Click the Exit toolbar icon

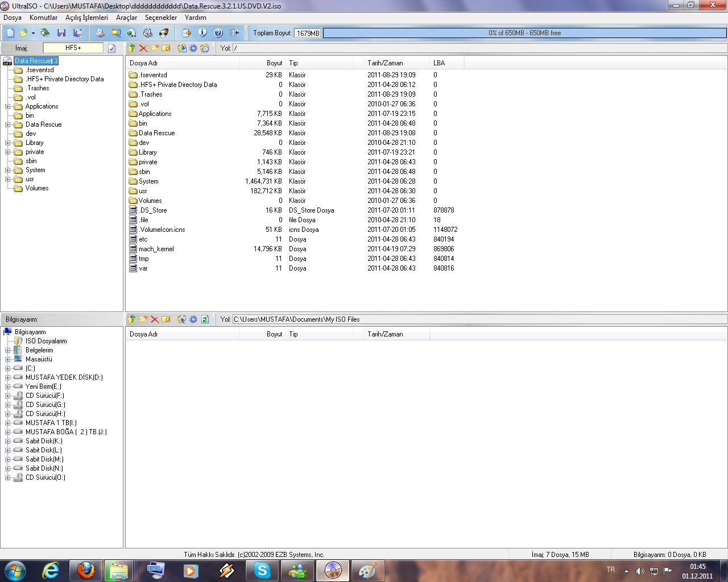(234, 33)
